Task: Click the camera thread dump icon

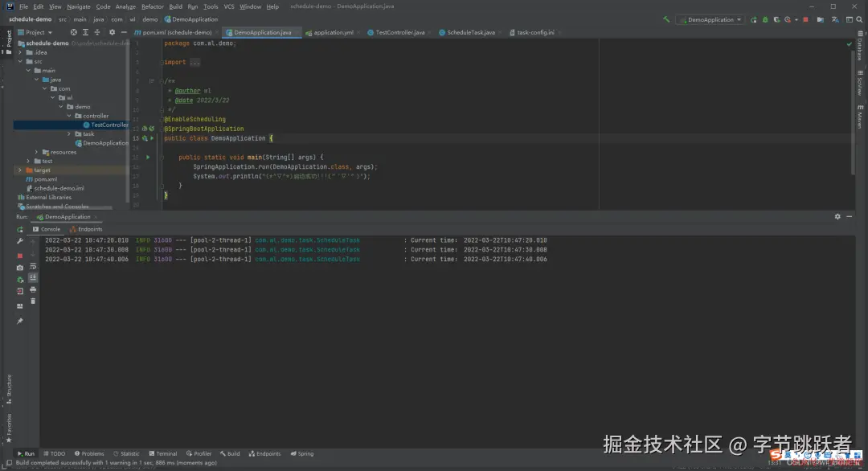Action: point(20,268)
